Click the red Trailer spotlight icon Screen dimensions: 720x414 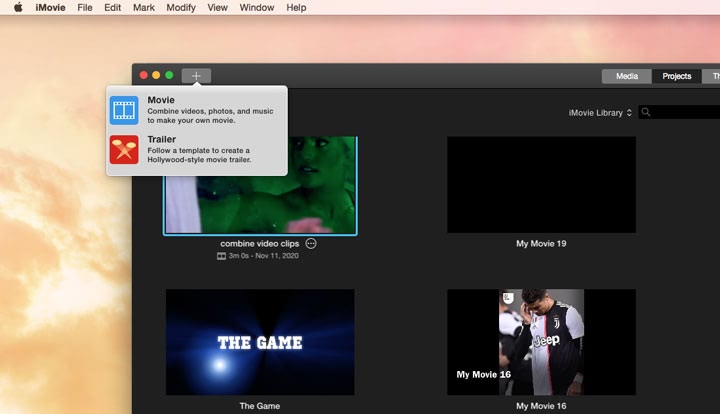(x=124, y=150)
